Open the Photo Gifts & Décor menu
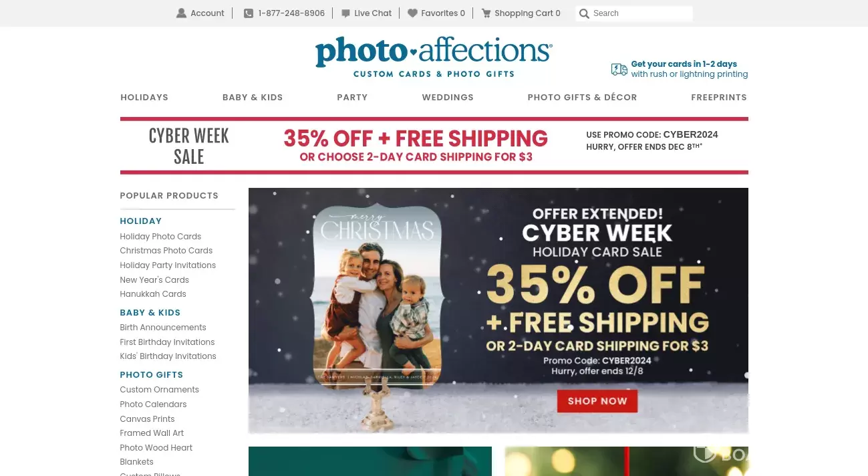 pyautogui.click(x=582, y=98)
